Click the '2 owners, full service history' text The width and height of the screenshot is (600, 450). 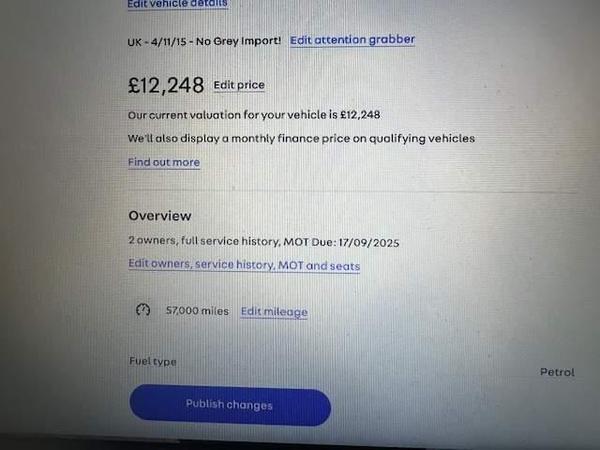(x=204, y=241)
